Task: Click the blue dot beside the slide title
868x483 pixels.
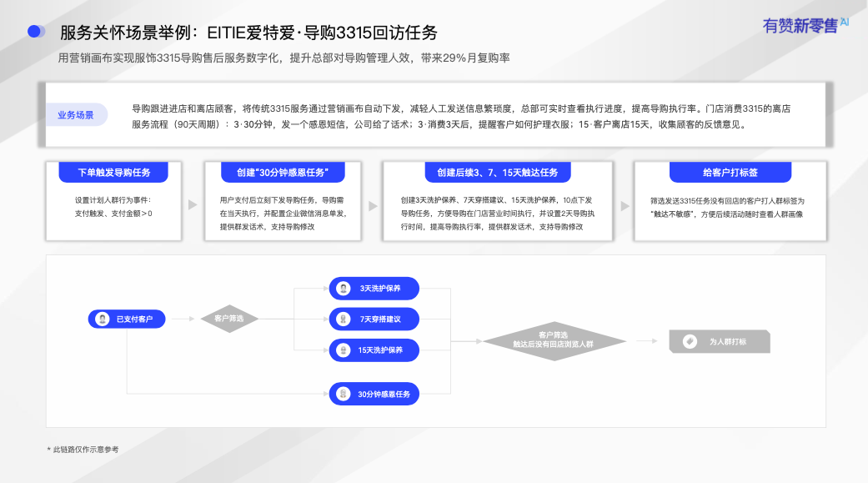Action: coord(36,32)
